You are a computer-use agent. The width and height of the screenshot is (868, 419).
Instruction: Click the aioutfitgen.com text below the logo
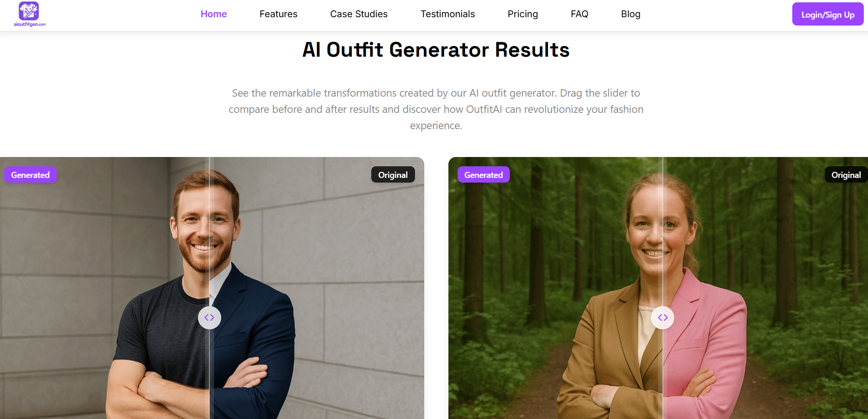coord(30,24)
